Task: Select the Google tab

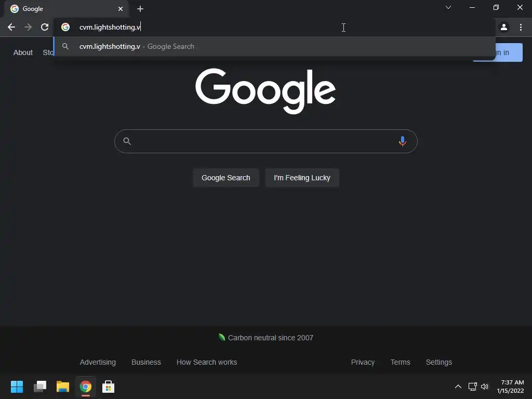Action: [66, 9]
